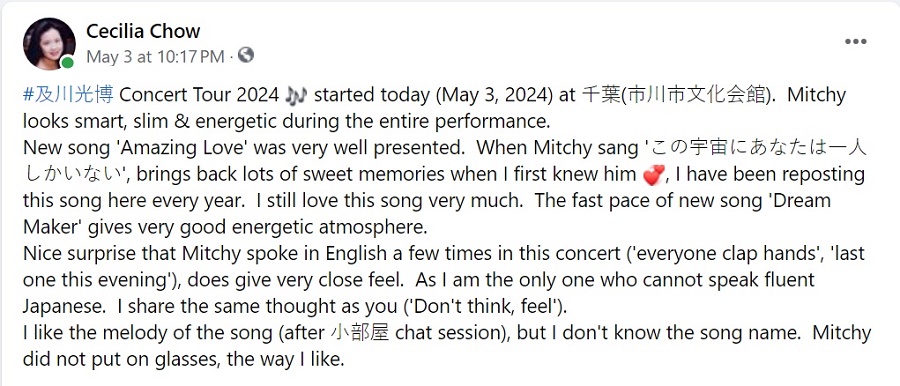The image size is (900, 386).
Task: Click the 'one this evening' quoted text
Action: click(x=96, y=280)
